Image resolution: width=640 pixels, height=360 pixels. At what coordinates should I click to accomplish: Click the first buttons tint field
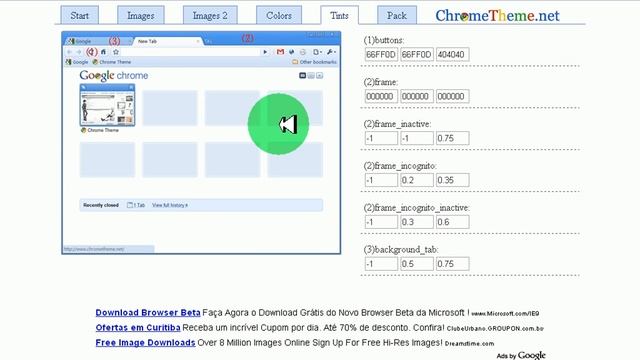point(381,54)
